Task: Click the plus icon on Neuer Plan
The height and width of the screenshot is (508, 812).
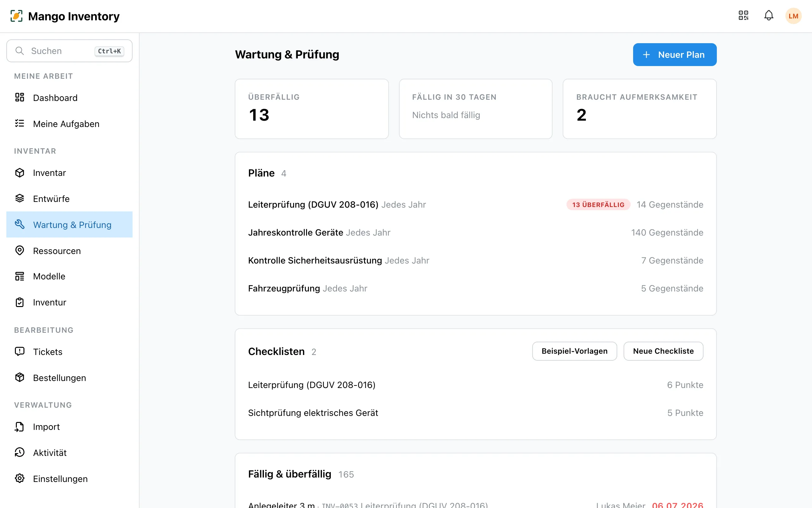Action: tap(646, 55)
